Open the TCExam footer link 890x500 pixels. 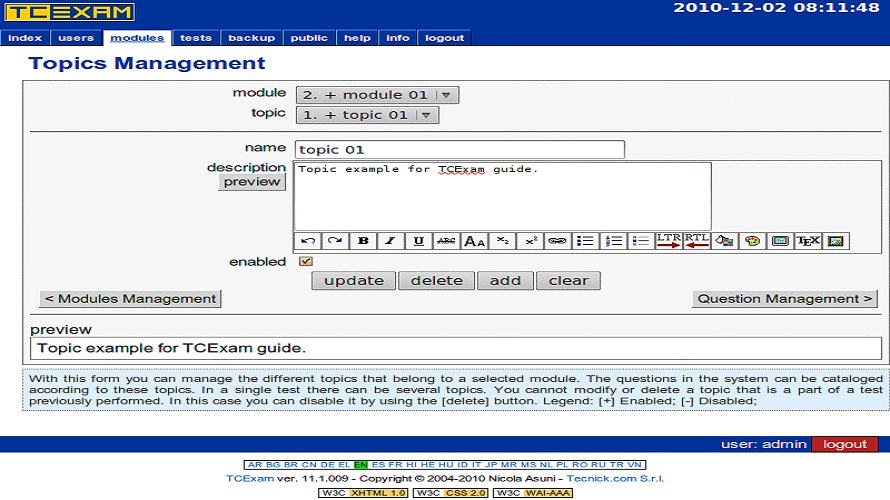[x=250, y=478]
